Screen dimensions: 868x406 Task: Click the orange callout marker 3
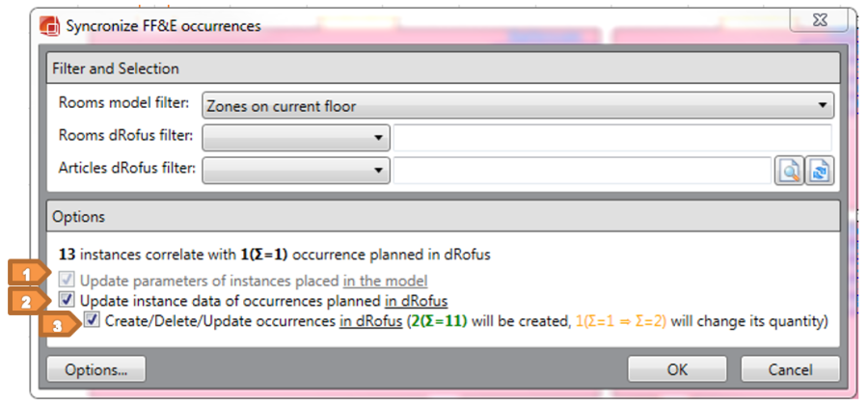[x=62, y=325]
